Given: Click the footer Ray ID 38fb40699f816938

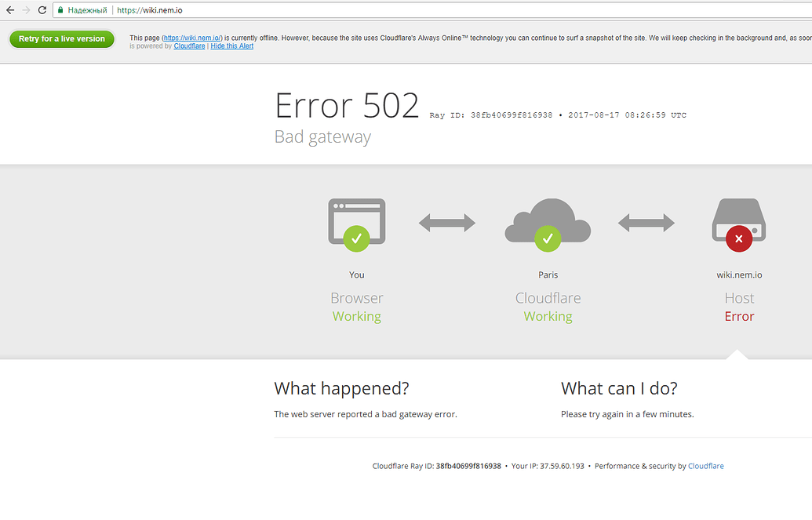Looking at the screenshot, I should 468,466.
